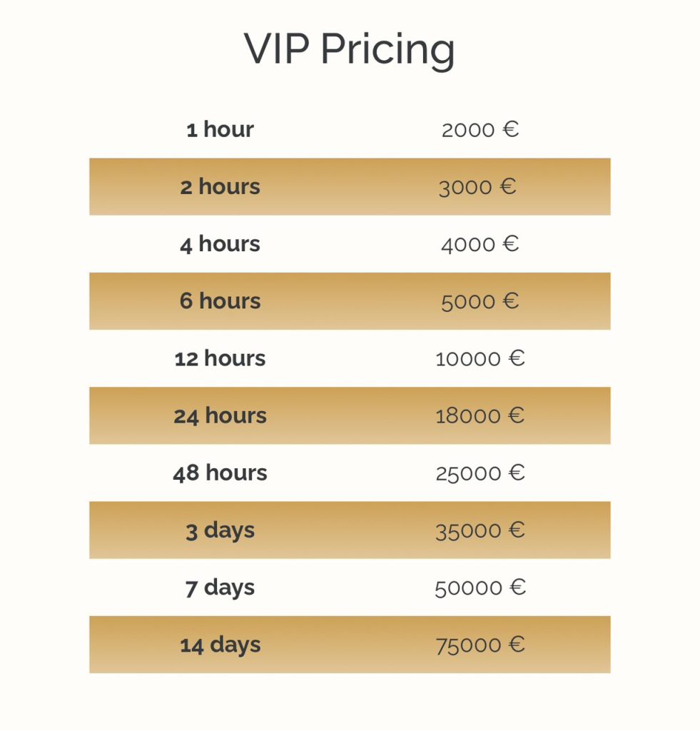Select the 12 hours duration label

[220, 358]
